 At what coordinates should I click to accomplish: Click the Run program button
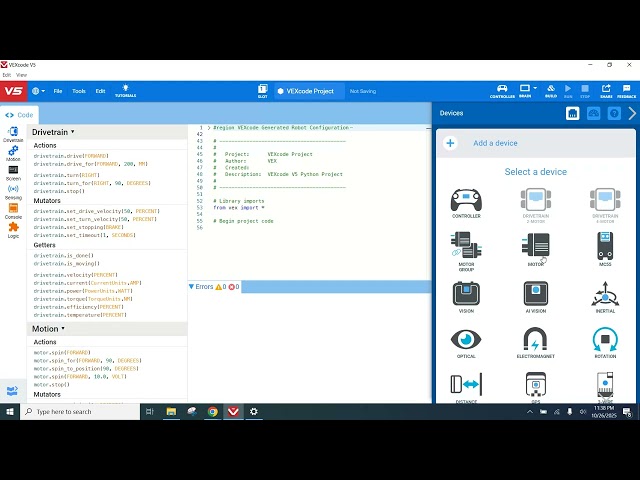tap(568, 91)
